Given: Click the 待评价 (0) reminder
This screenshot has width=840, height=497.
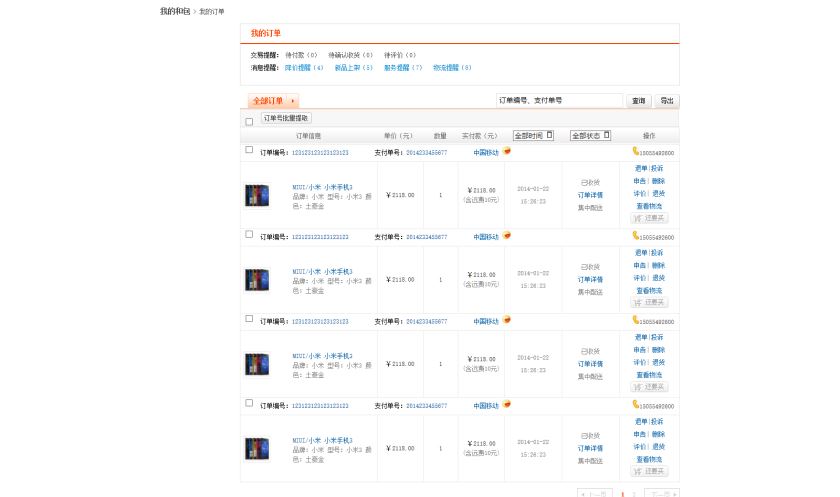Looking at the screenshot, I should tap(400, 55).
